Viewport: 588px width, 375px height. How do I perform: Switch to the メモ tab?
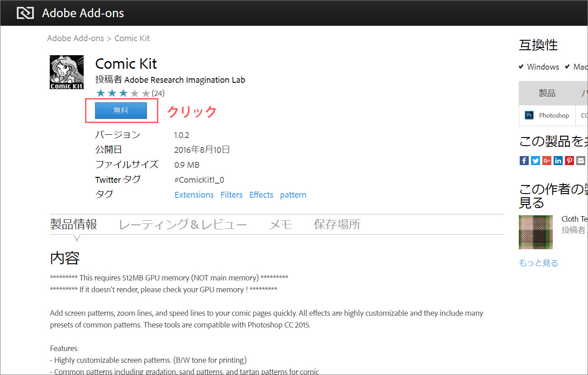(280, 224)
